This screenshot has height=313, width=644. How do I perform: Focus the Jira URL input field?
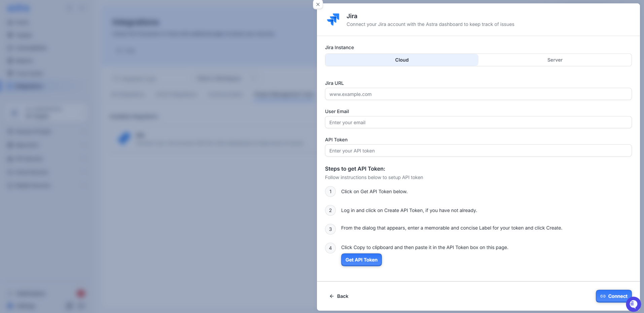tap(478, 94)
